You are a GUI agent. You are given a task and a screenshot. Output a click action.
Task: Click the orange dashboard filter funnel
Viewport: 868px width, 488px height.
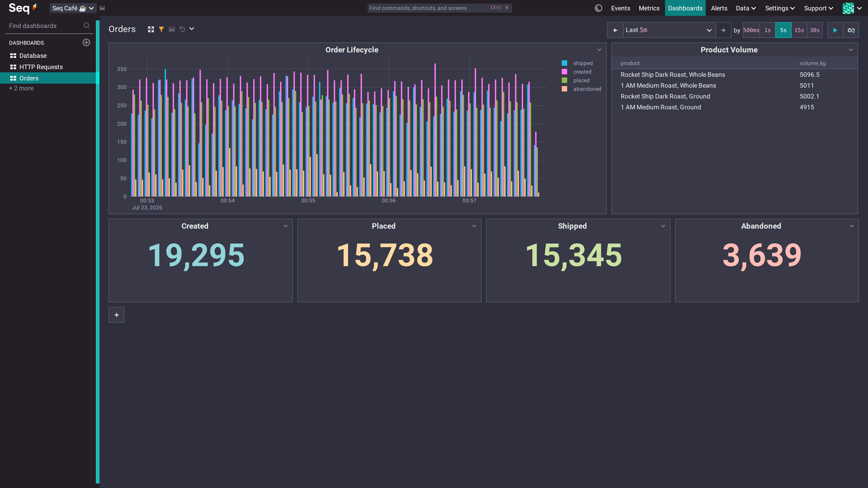click(161, 29)
